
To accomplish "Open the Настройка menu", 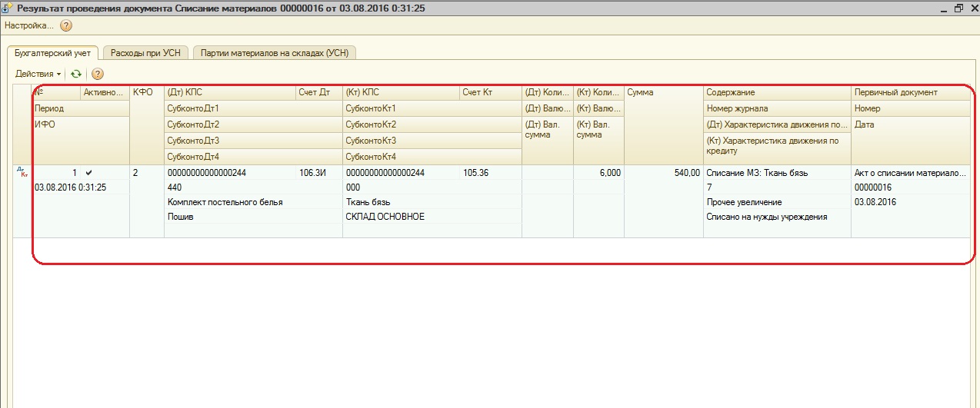I will click(29, 25).
